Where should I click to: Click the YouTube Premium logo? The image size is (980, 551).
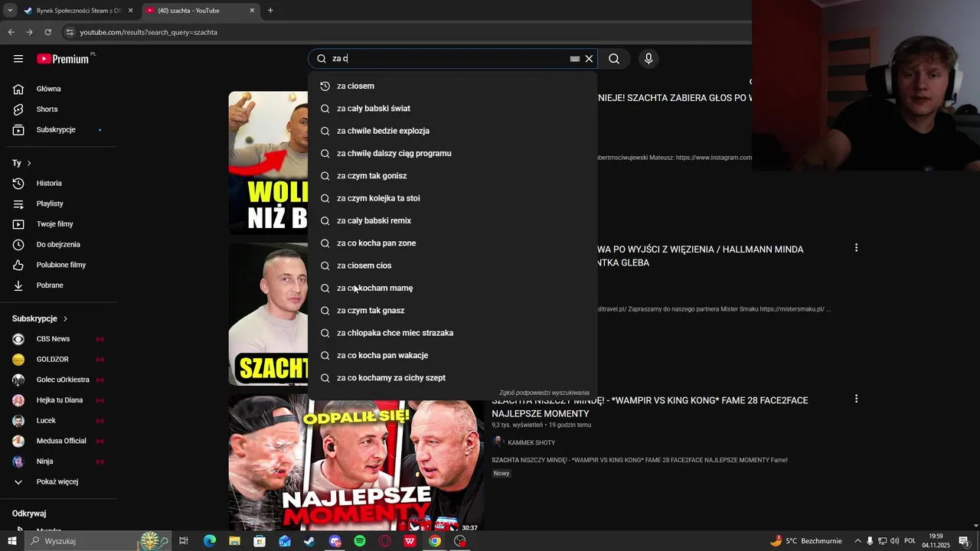(x=64, y=59)
